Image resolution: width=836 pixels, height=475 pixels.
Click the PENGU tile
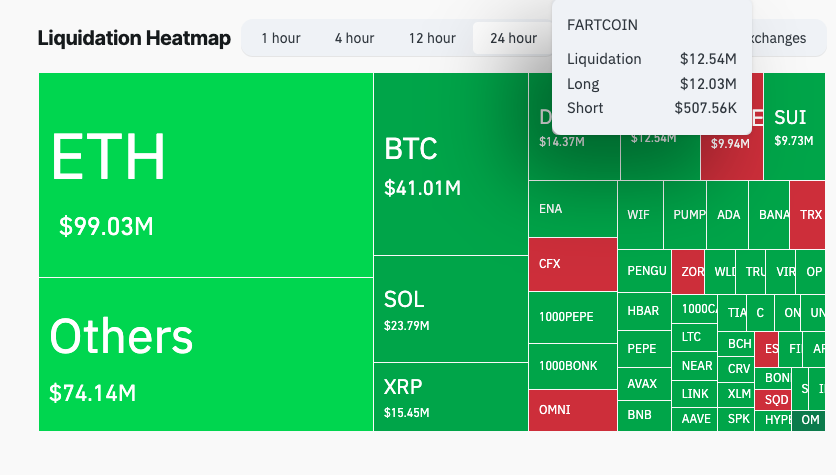click(646, 271)
